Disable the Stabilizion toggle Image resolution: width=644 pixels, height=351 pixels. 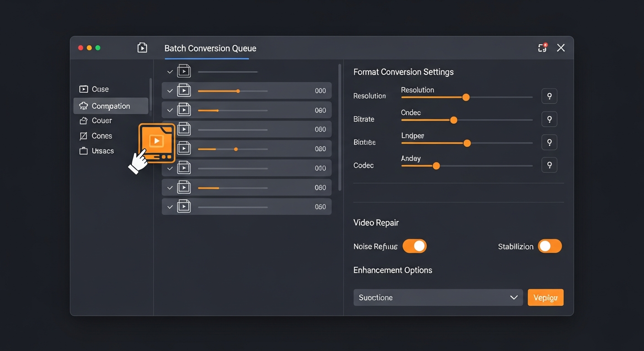[x=549, y=246]
